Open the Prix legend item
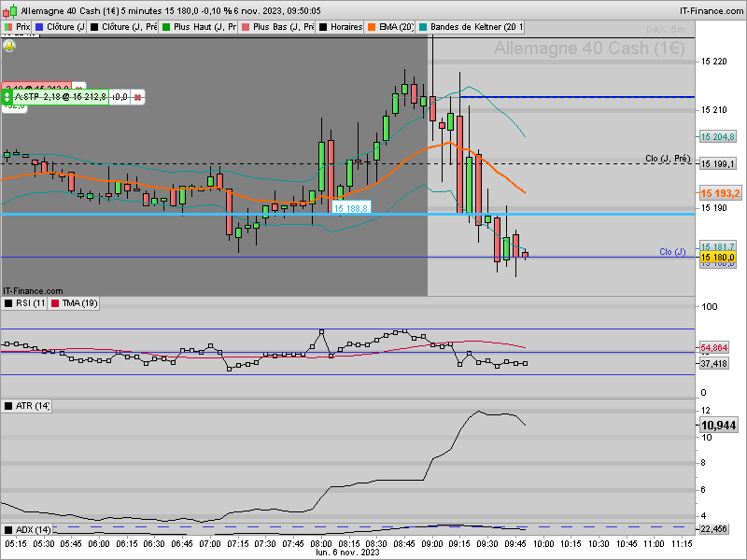Image resolution: width=747 pixels, height=560 pixels. tap(17, 27)
